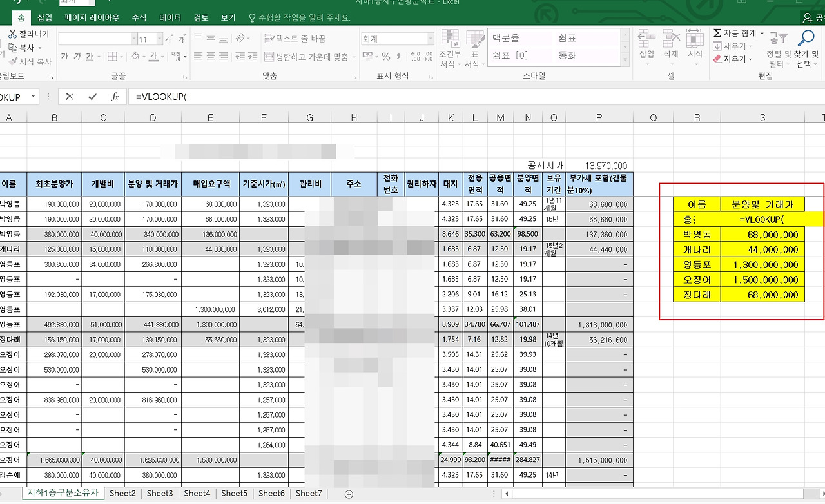Open the Sheet3 worksheet tab

[x=160, y=494]
